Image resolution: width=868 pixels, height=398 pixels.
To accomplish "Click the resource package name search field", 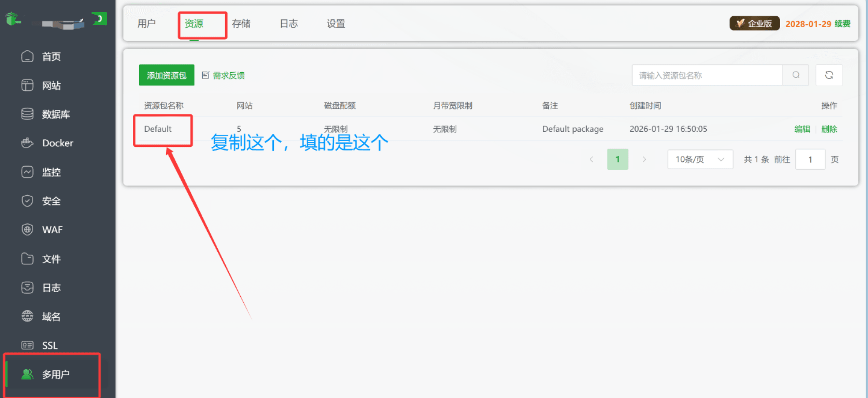I will (707, 75).
